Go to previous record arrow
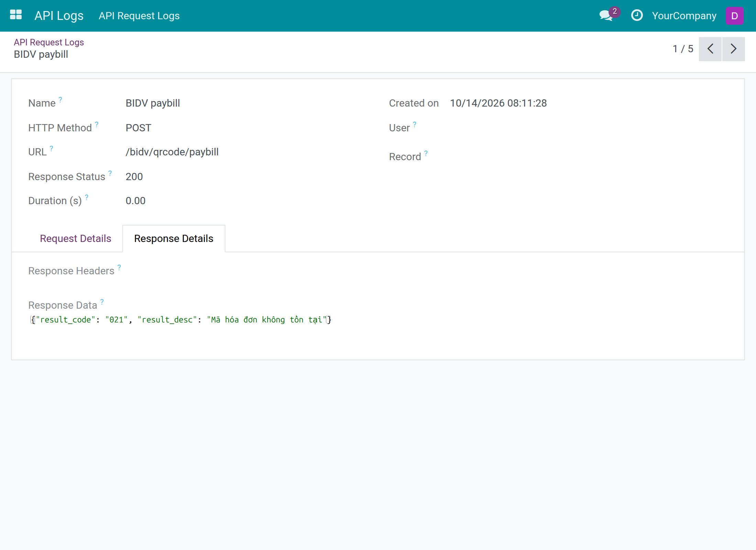Image resolution: width=756 pixels, height=550 pixels. [x=710, y=49]
